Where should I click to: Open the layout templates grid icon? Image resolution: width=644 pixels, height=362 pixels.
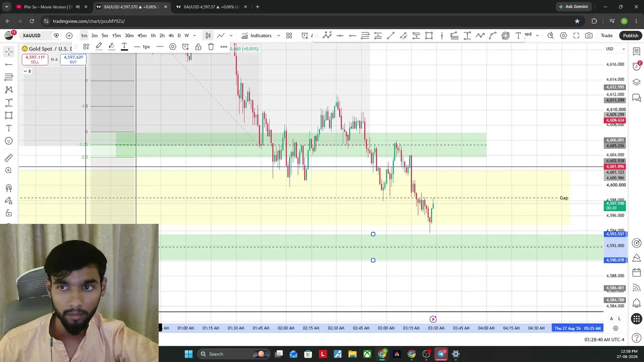point(289,36)
